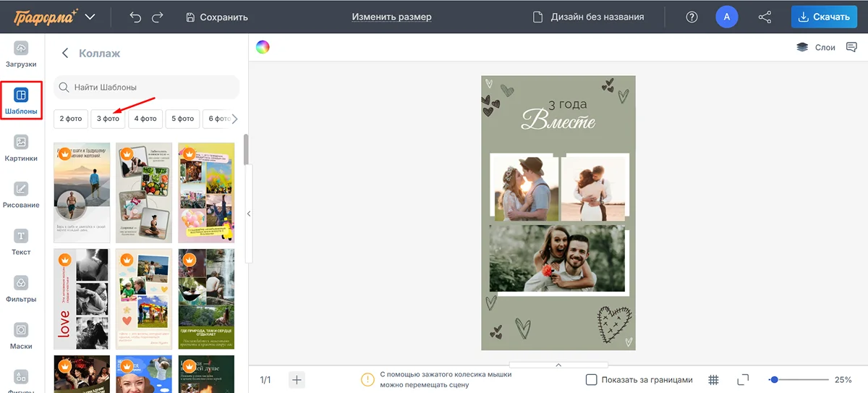Click the fullscreen expand icon
Viewport: 868px width, 393px height.
pos(742,380)
